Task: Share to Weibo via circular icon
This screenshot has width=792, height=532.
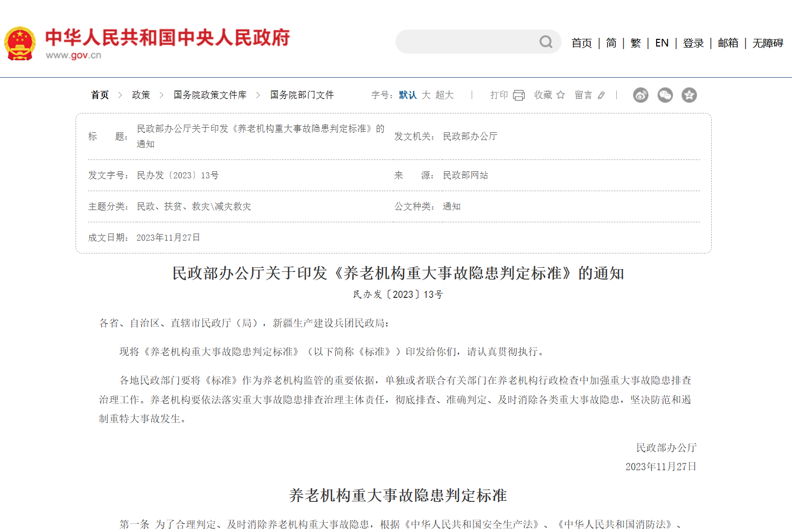Action: [x=640, y=95]
